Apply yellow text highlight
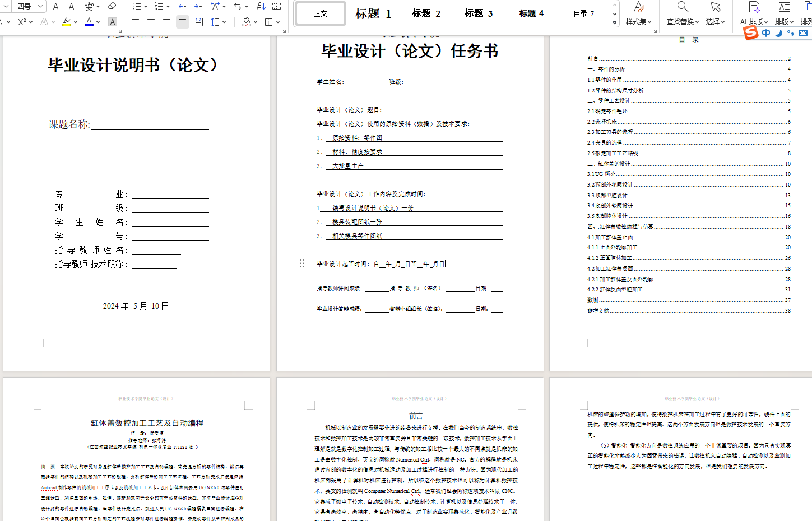 (67, 22)
